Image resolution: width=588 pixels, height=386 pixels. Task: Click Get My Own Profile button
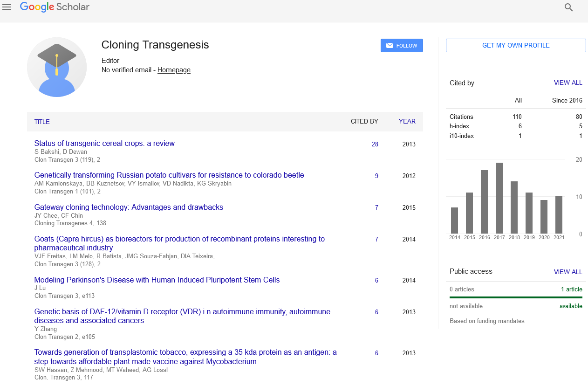[516, 45]
